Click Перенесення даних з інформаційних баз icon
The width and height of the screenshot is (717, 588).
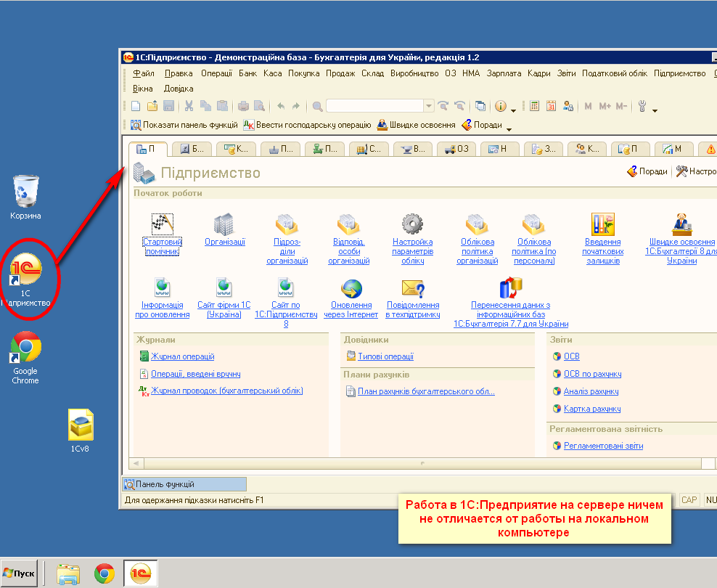pos(511,288)
